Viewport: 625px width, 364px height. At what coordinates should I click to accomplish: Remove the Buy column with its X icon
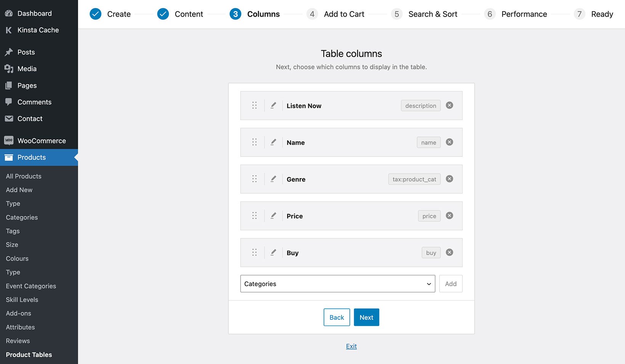coord(449,252)
